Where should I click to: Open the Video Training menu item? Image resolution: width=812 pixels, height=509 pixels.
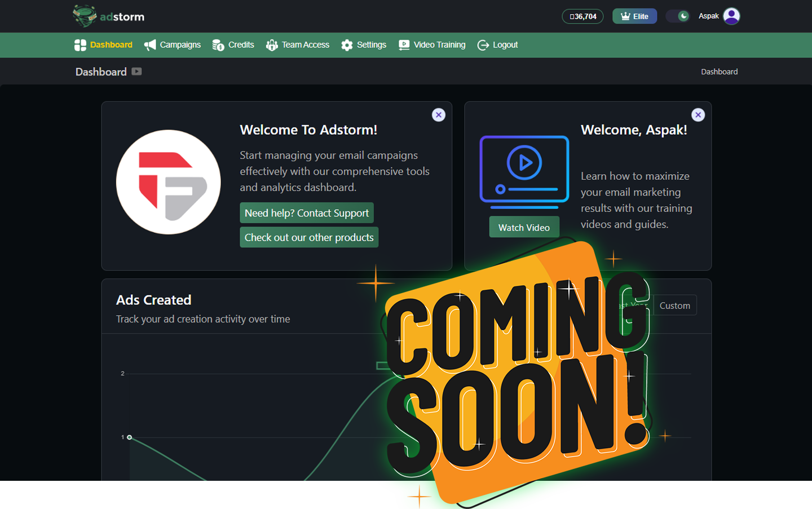pyautogui.click(x=432, y=45)
